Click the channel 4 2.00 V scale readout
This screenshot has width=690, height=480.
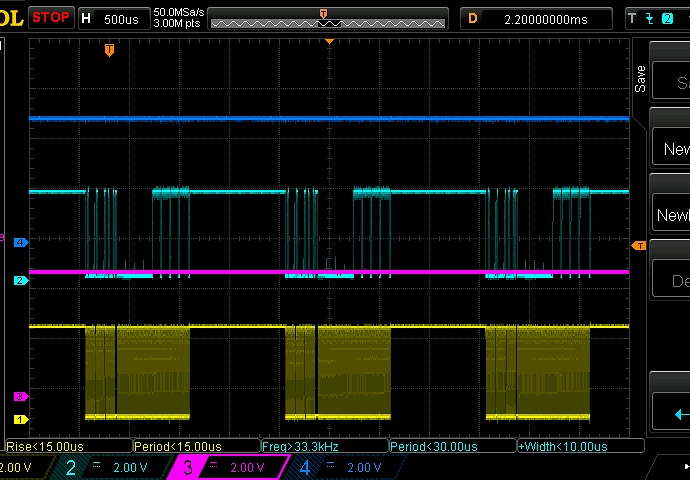coord(364,468)
